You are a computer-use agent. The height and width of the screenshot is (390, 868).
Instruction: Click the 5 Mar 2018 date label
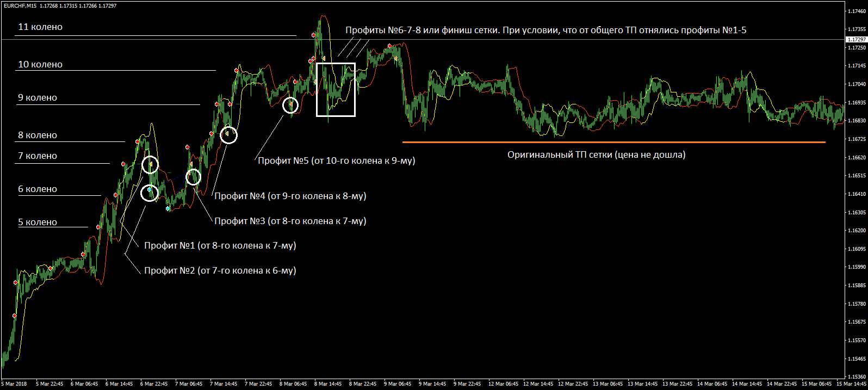(x=14, y=384)
